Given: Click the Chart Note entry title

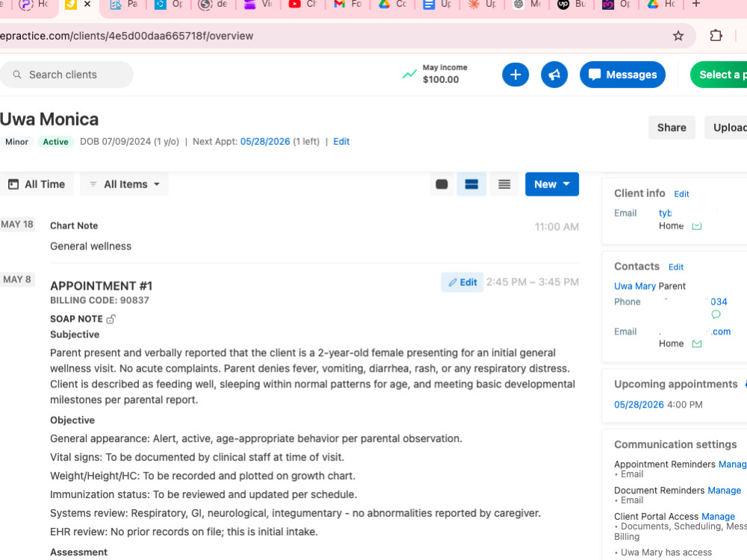Looking at the screenshot, I should 74,225.
